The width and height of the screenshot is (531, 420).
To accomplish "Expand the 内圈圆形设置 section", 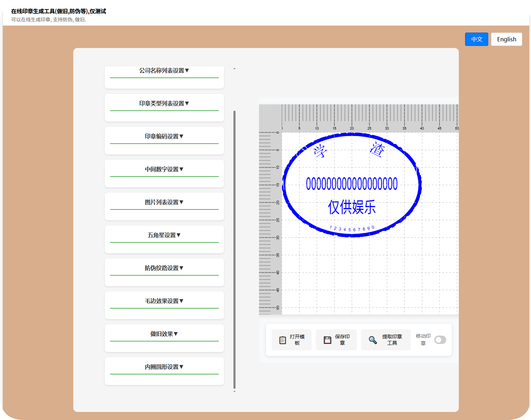I will tap(164, 366).
